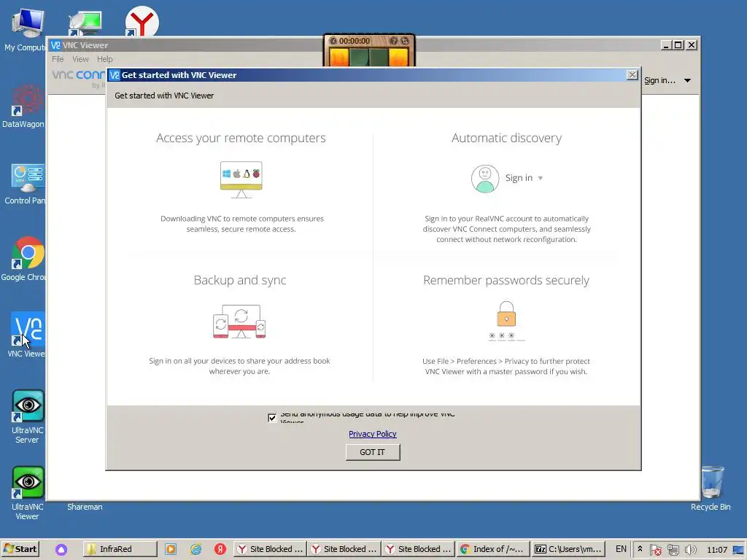Viewport: 747px width, 560px height.
Task: Expand hidden system tray icons arrow
Action: (x=640, y=549)
